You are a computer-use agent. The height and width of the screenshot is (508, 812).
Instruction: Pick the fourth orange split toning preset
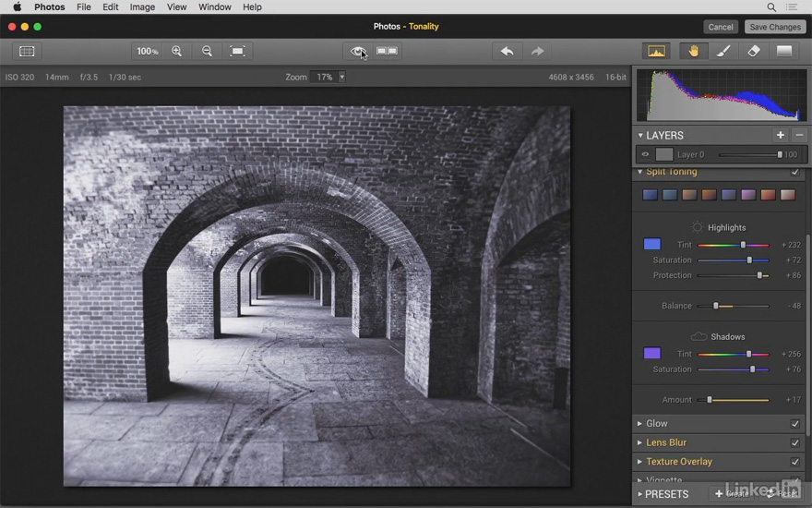709,195
